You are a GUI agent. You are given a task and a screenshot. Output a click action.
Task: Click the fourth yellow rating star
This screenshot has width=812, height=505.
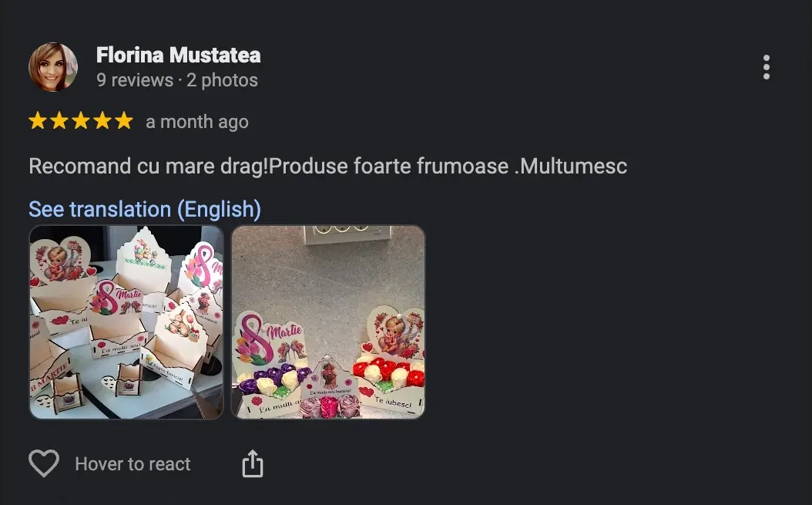[x=102, y=121]
